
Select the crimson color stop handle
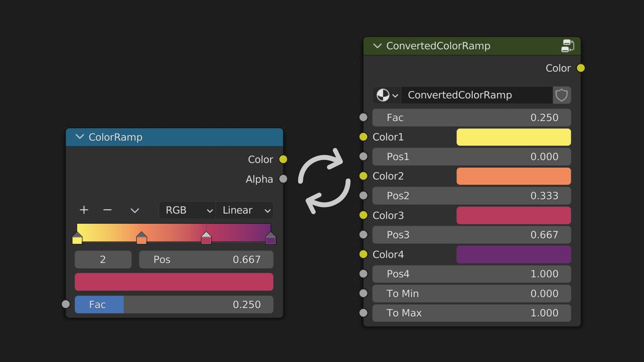pyautogui.click(x=206, y=238)
